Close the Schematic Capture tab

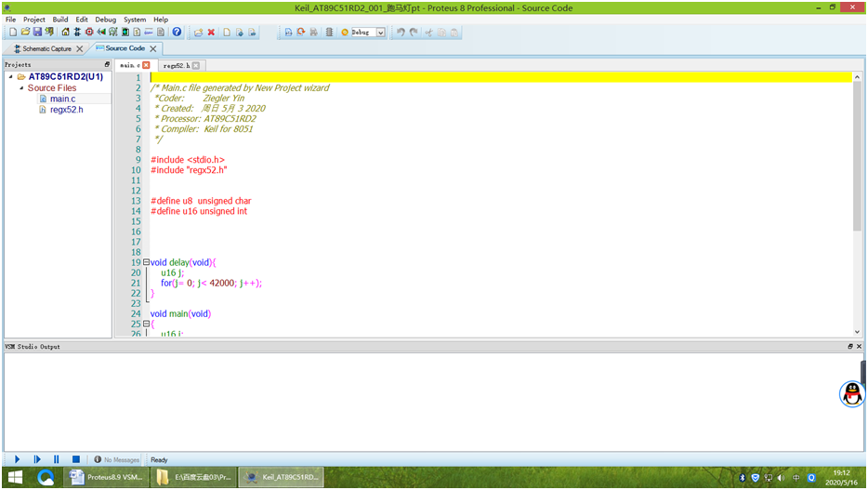pos(80,48)
